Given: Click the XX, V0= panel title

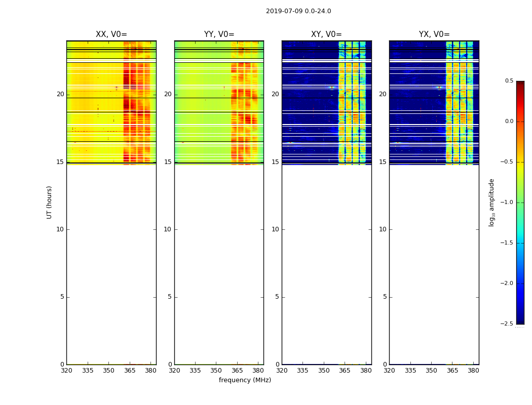Looking at the screenshot, I should tap(111, 34).
